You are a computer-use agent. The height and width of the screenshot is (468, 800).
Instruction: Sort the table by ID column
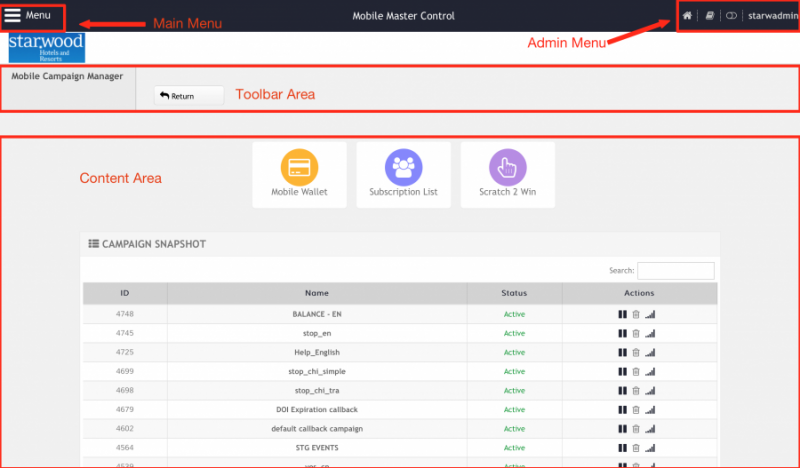pos(125,293)
